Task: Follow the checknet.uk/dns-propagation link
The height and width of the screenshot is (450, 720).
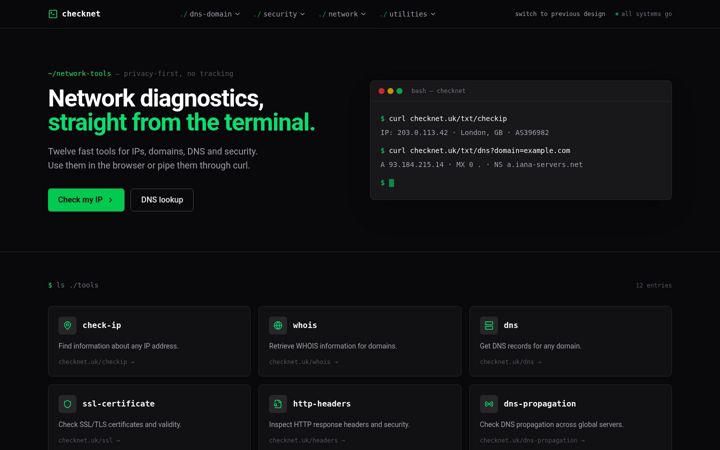Action: pyautogui.click(x=533, y=440)
